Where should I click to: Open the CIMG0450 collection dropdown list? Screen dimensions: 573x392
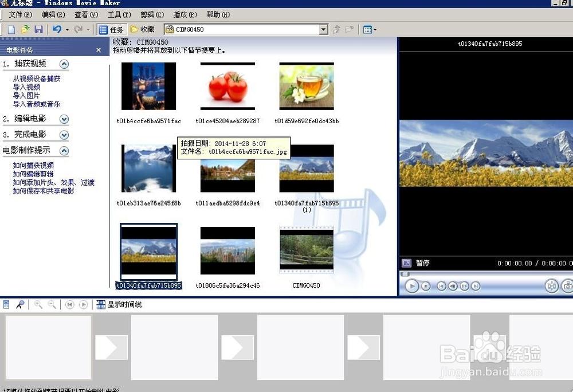[323, 29]
